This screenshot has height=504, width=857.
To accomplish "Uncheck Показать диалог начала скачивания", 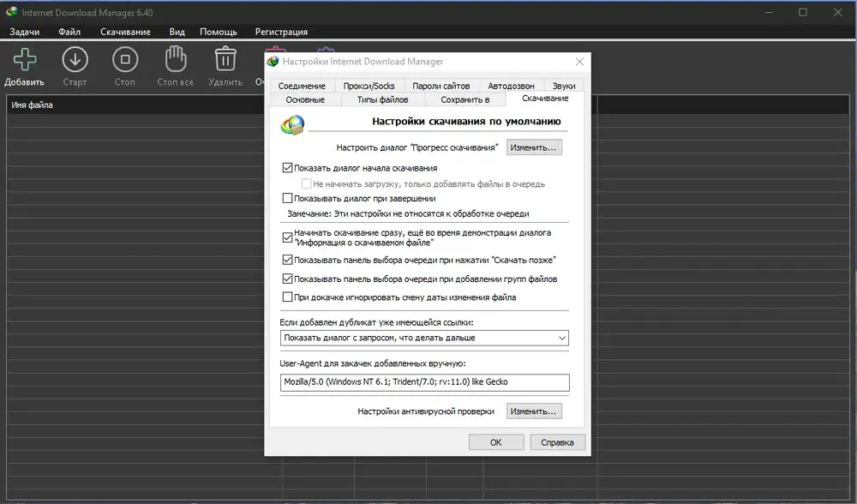I will (287, 168).
